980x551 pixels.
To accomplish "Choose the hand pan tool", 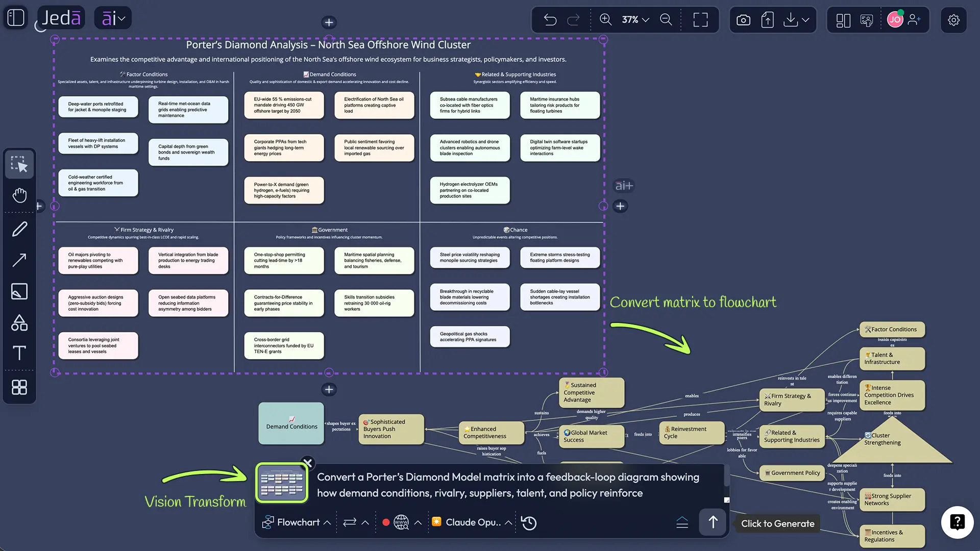I will (19, 195).
